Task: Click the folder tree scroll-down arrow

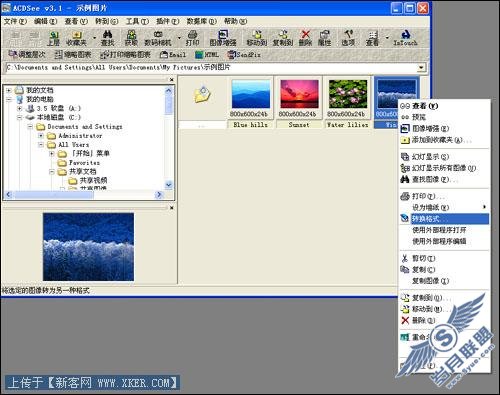Action: click(169, 185)
